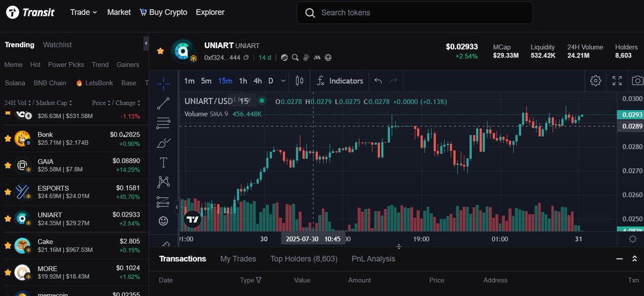Screen dimensions: 644x296
Task: Copy the 0xf324...444 contract address
Action: (x=246, y=57)
